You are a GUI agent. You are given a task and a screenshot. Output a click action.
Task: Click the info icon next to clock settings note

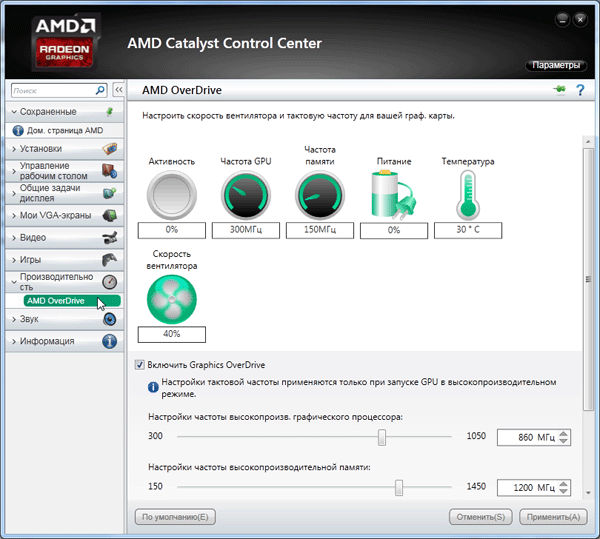point(153,387)
